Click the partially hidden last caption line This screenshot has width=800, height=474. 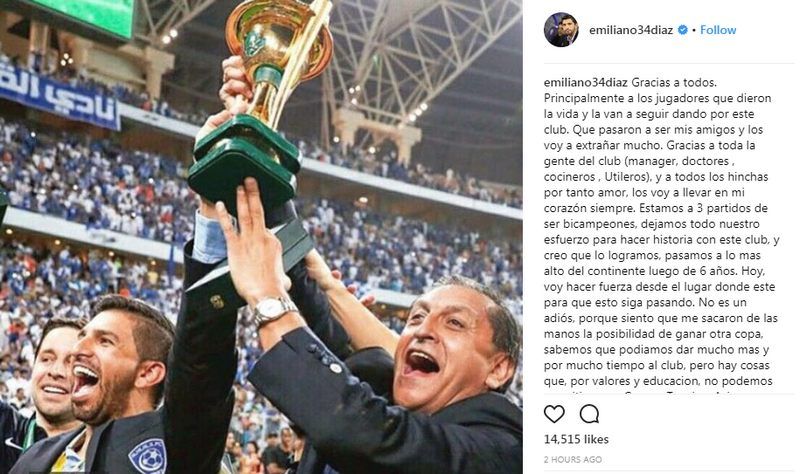pyautogui.click(x=658, y=393)
